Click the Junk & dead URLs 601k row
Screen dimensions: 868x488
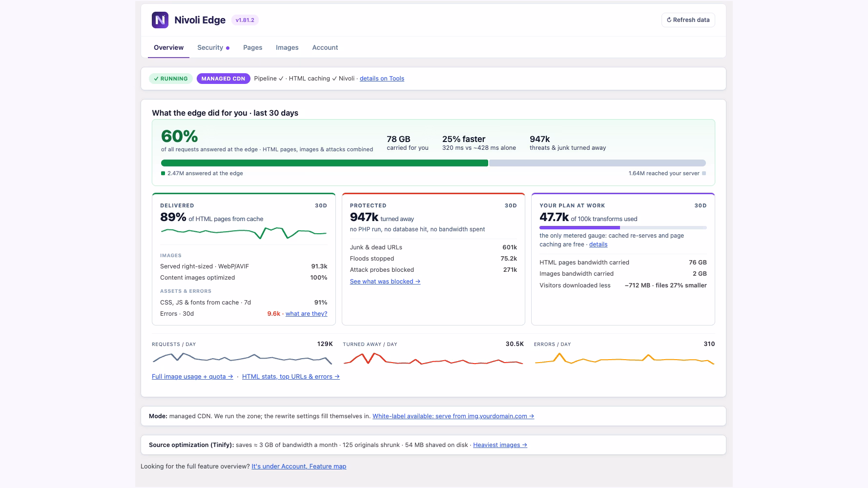(433, 247)
